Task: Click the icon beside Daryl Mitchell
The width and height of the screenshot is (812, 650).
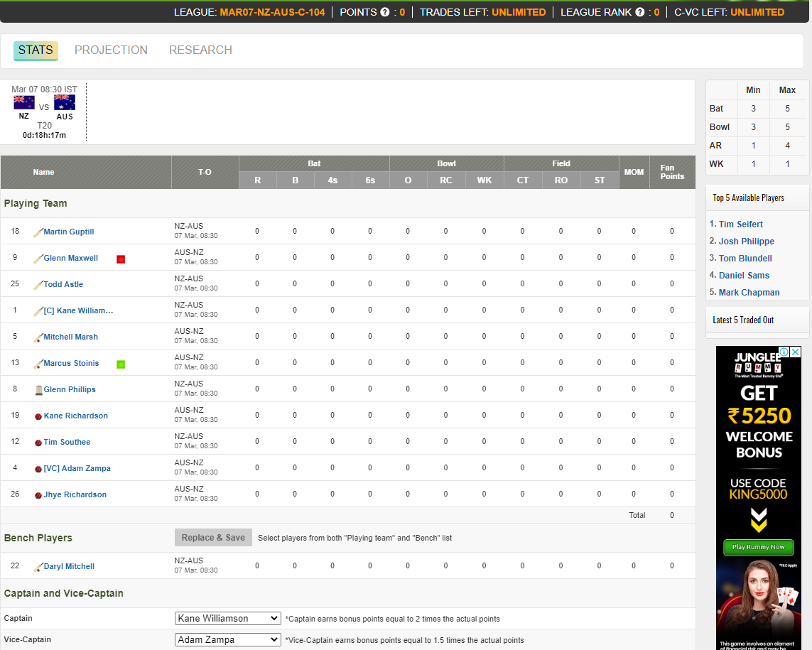Action: (38, 567)
